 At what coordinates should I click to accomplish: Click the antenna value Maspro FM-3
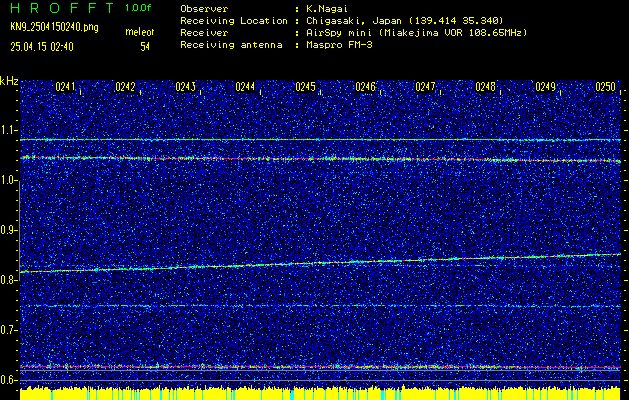(x=339, y=45)
